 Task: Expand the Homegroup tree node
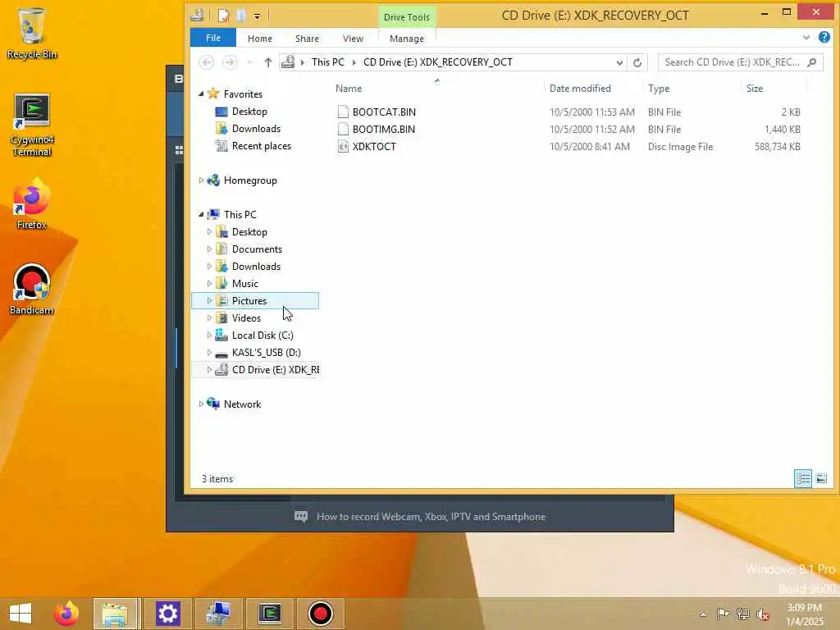(x=201, y=180)
